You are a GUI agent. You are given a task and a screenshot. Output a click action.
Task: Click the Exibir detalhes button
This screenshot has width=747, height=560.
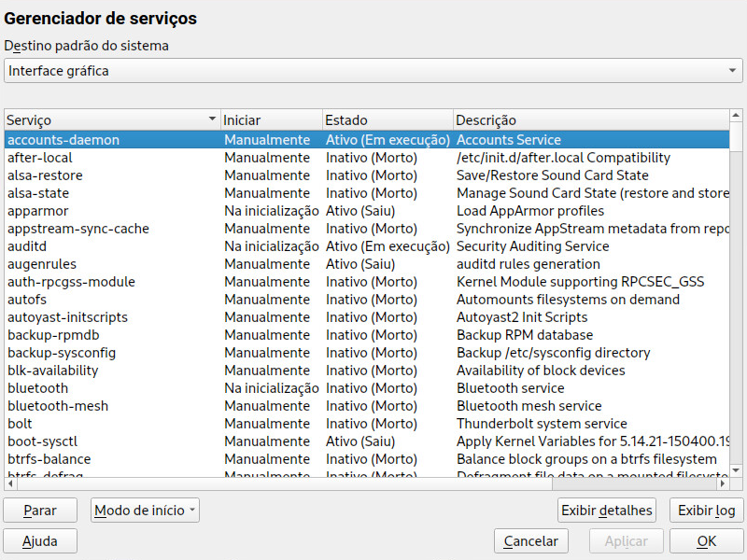606,510
